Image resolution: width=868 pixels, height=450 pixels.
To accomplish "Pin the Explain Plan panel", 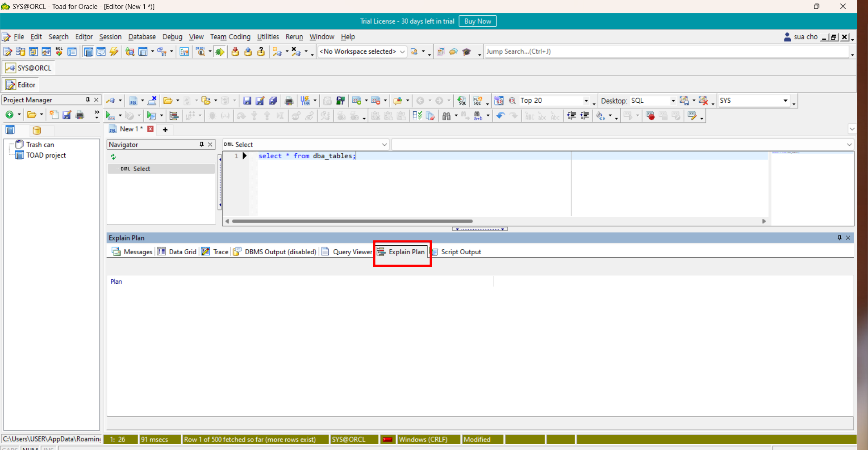I will tap(839, 238).
